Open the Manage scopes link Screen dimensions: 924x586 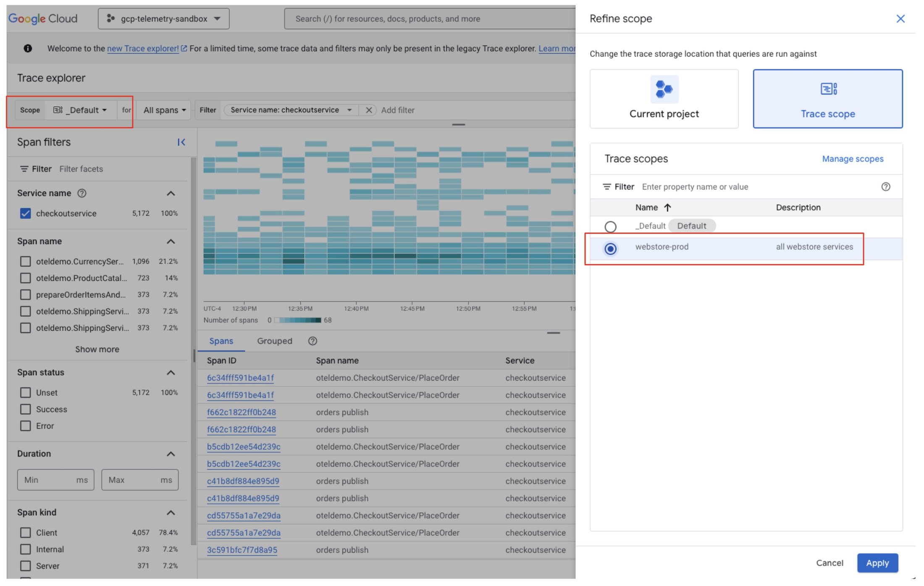coord(853,159)
